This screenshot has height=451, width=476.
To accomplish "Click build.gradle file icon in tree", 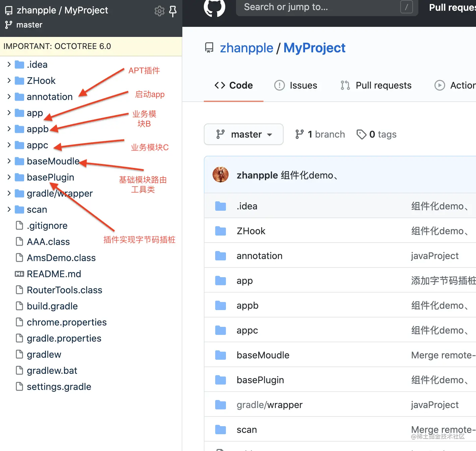I will 19,306.
